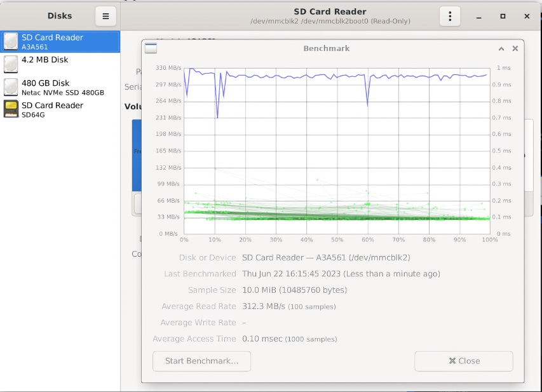Open the Disks hamburger menu
The width and height of the screenshot is (542, 392).
[105, 17]
